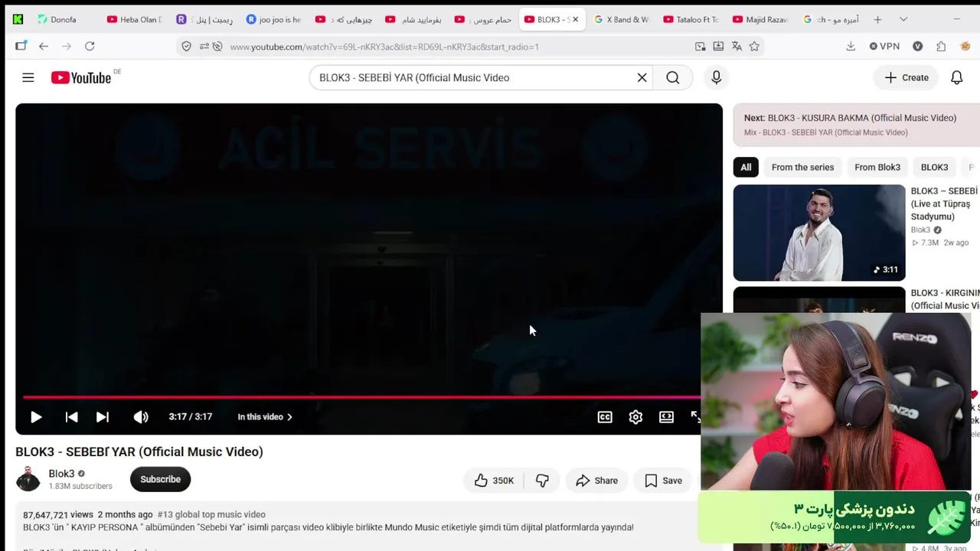Image resolution: width=980 pixels, height=551 pixels.
Task: Expand the tab list dropdown arrow
Action: click(x=903, y=19)
